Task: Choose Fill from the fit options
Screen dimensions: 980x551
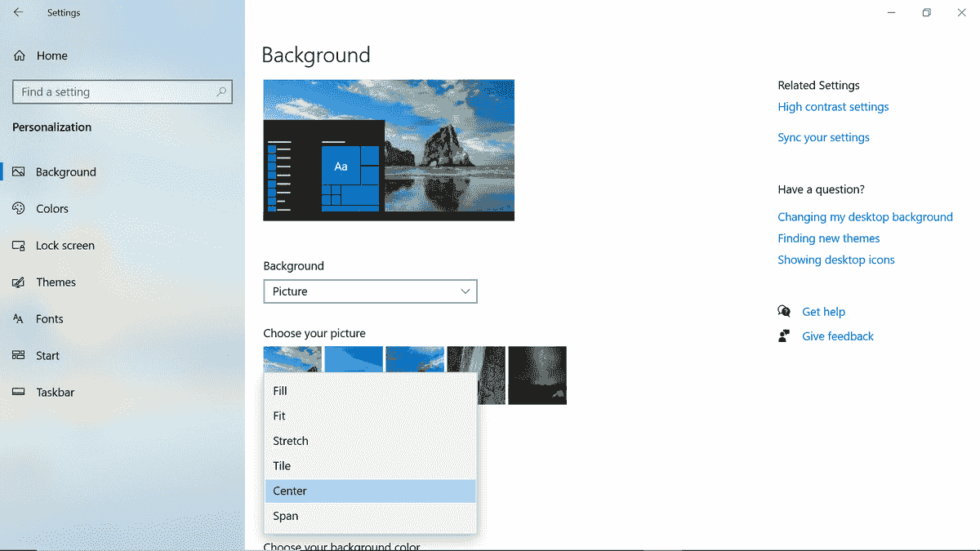Action: pyautogui.click(x=280, y=390)
